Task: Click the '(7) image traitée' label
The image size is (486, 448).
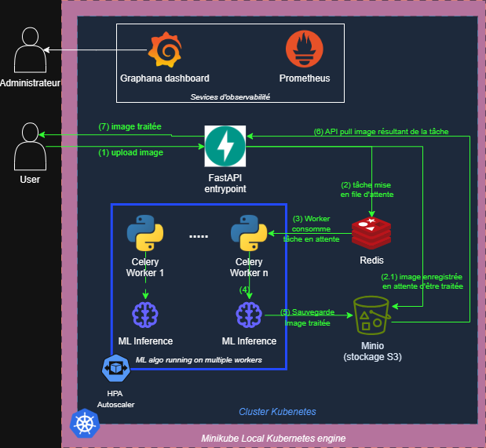Action: 130,126
